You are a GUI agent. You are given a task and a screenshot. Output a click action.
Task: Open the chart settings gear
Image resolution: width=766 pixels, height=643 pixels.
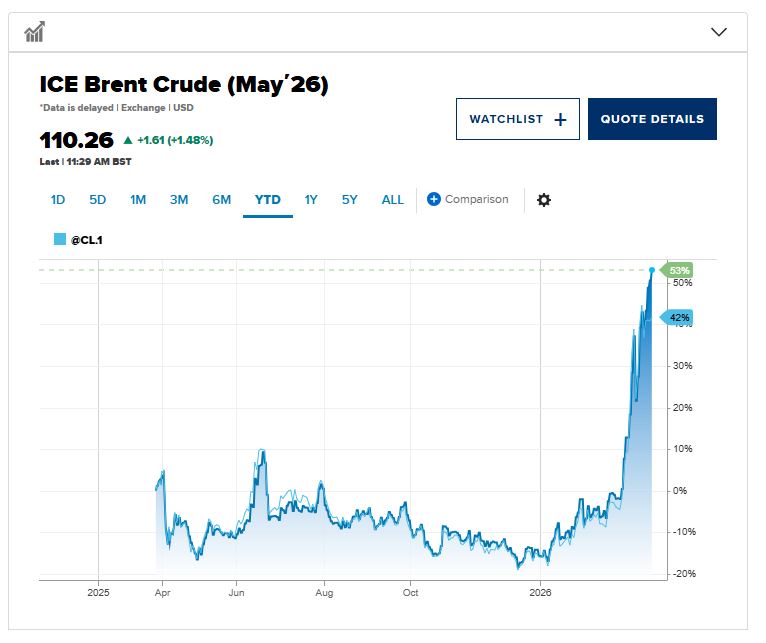pos(544,200)
